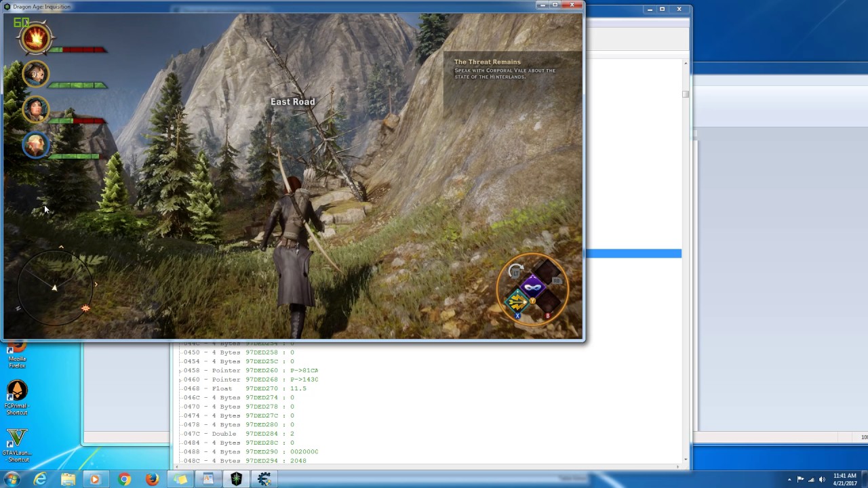Click the East Road location label
The height and width of the screenshot is (488, 868).
click(292, 102)
